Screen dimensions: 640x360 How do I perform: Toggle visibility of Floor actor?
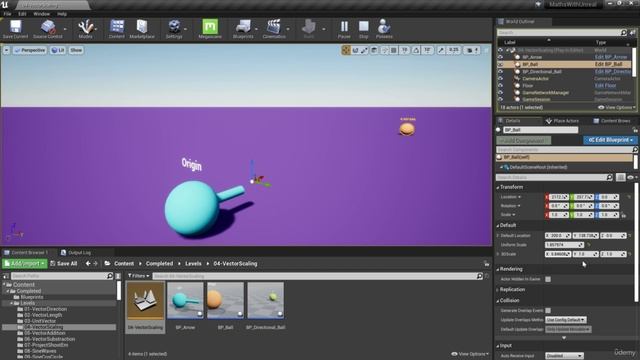point(500,86)
